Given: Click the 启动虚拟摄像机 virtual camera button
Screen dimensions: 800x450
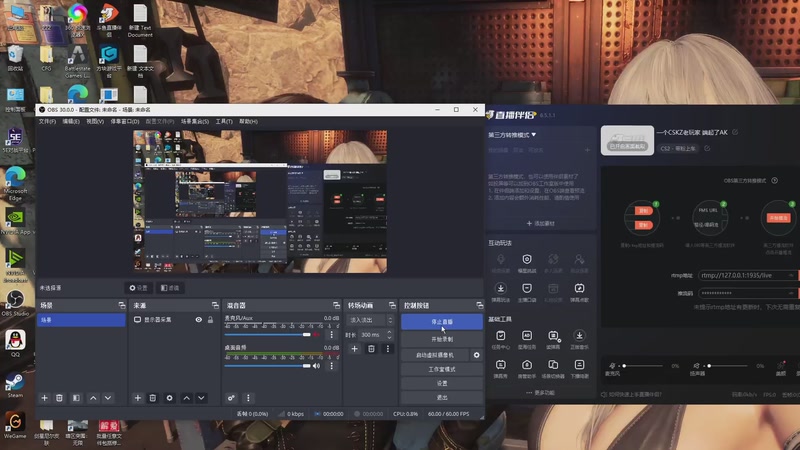Looking at the screenshot, I should click(x=435, y=355).
